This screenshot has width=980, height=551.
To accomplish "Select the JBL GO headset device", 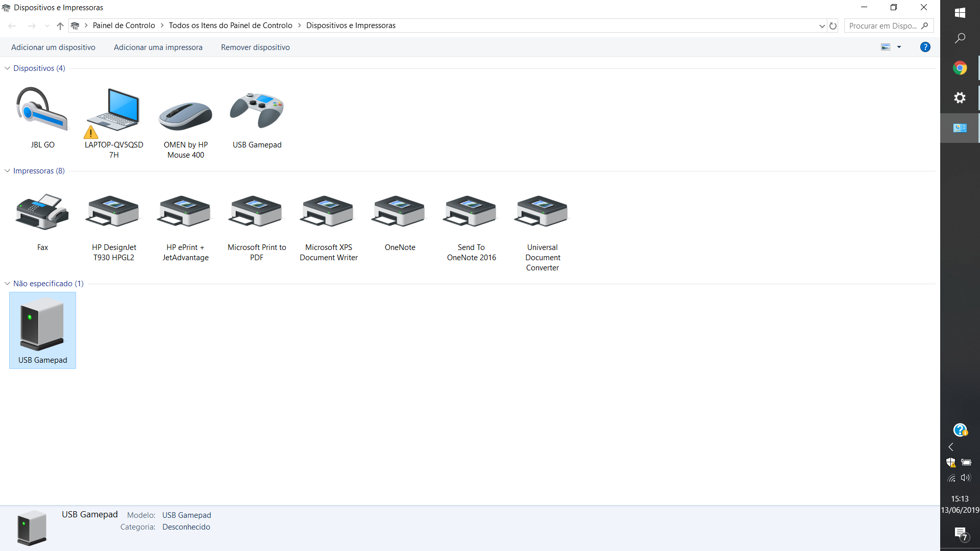I will (x=42, y=117).
